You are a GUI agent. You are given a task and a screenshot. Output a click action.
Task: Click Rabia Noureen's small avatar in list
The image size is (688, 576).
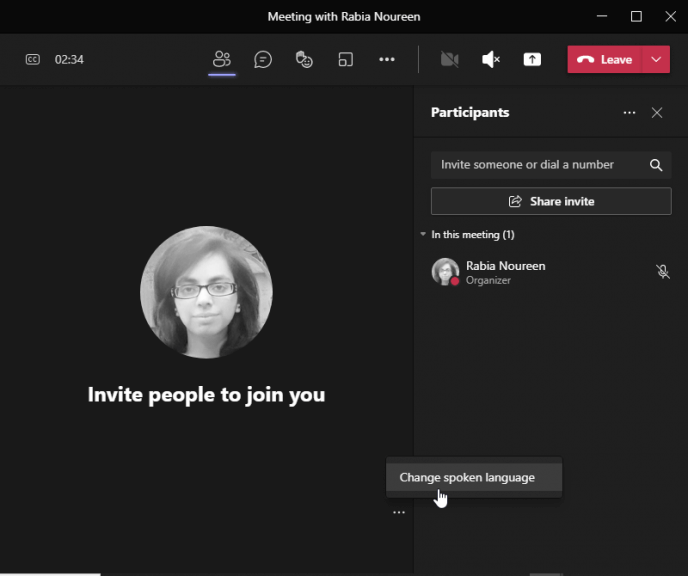pos(445,272)
